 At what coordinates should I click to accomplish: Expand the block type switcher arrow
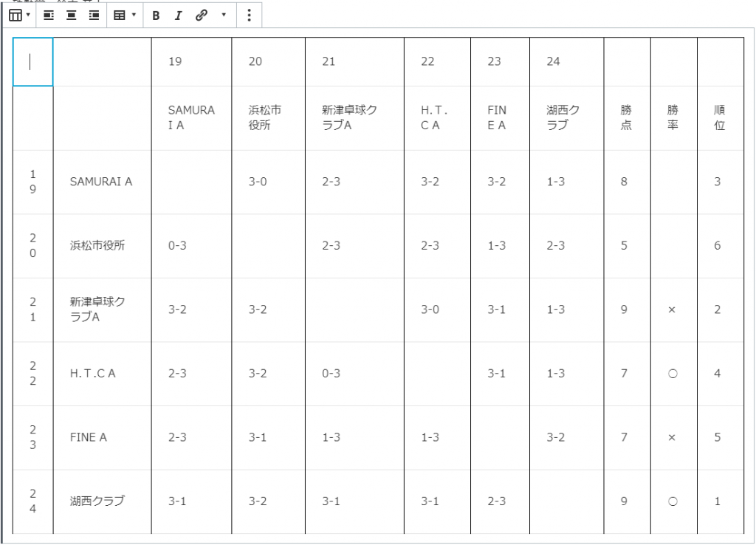point(28,15)
